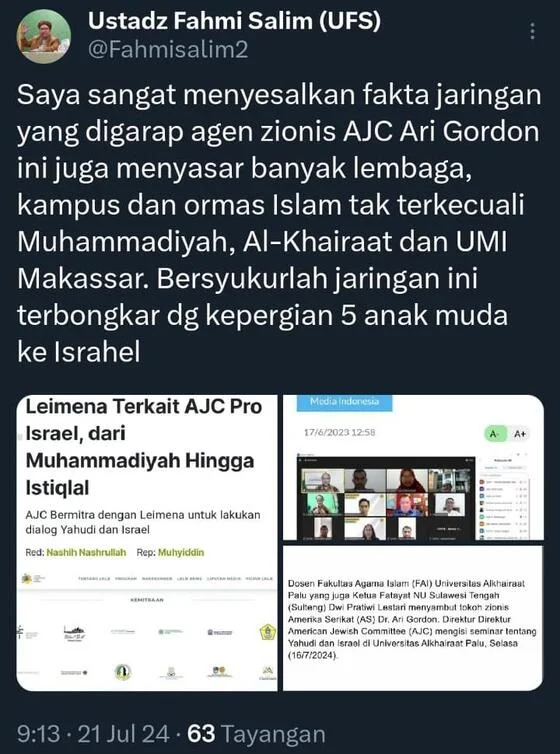Click the @Fahmisalim2 handle
560x754 pixels.
pyautogui.click(x=168, y=50)
